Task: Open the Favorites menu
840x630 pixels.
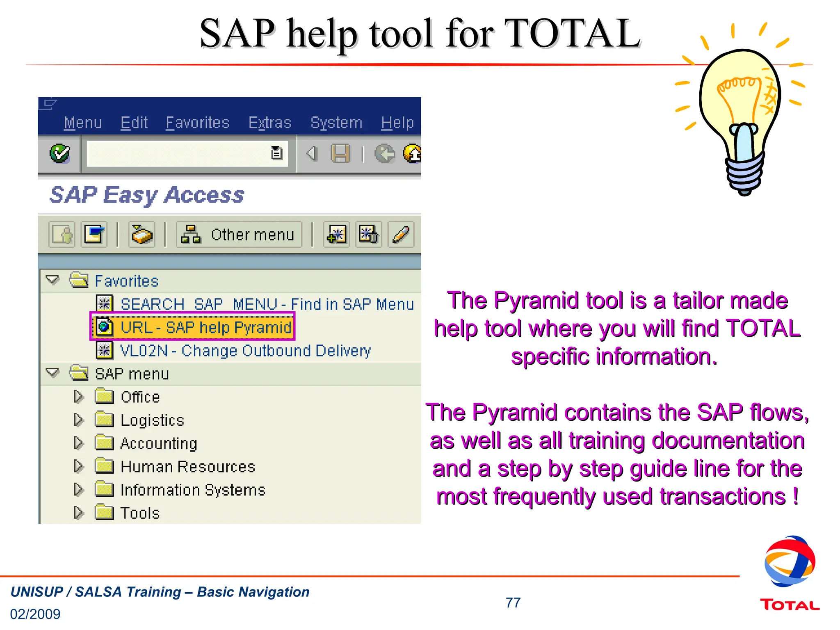Action: coord(197,123)
